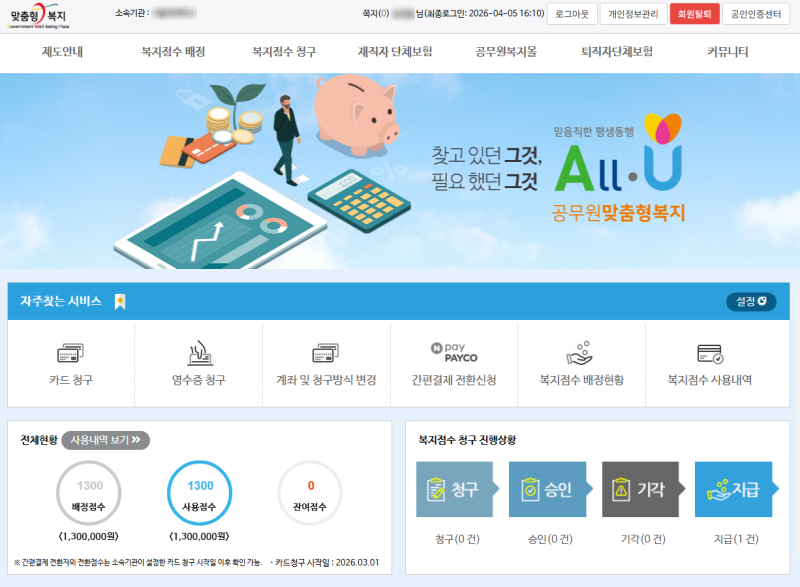The image size is (800, 587).
Task: Click the 카드청구 시작일 : 2026.03.01 text
Action: pos(327,563)
